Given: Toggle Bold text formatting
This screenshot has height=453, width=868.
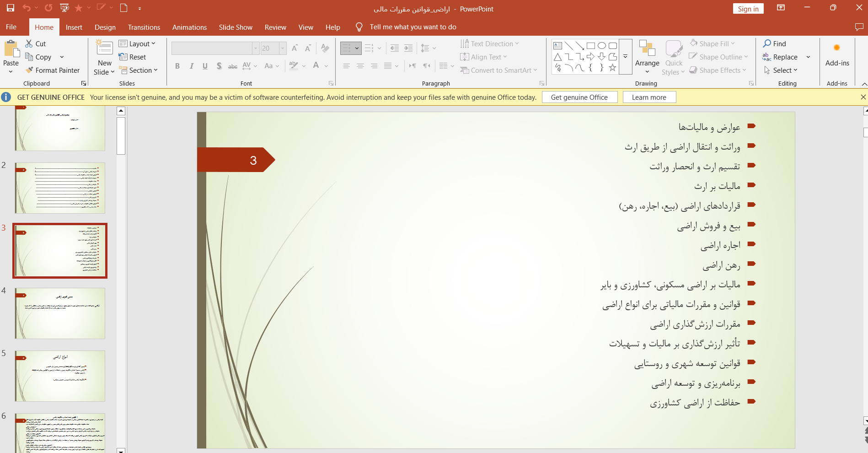Looking at the screenshot, I should click(x=177, y=66).
